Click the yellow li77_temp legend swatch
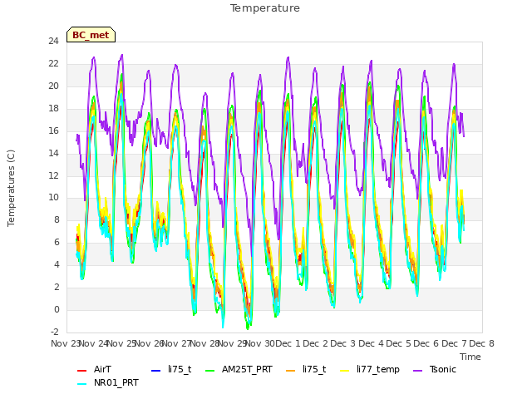The image size is (532, 399). point(345,370)
